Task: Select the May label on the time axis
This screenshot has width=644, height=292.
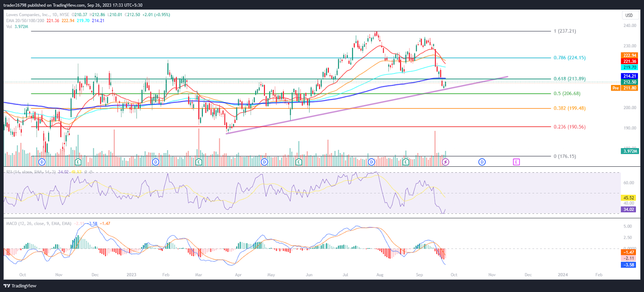Action: coord(271,275)
